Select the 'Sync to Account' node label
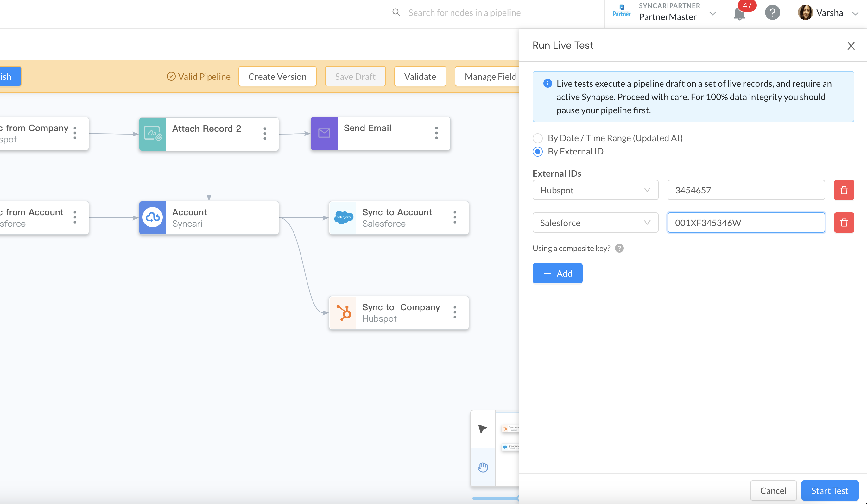 point(397,212)
